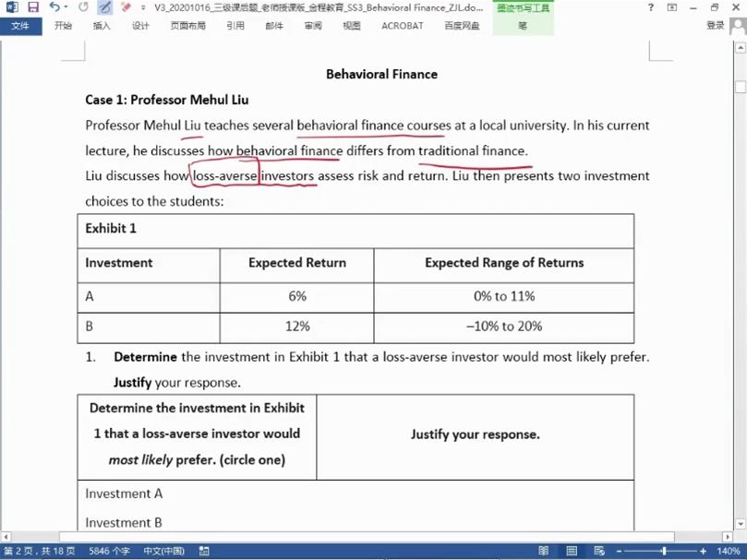The image size is (747, 560).
Task: Click the 'Investment B' answer option
Action: point(124,523)
